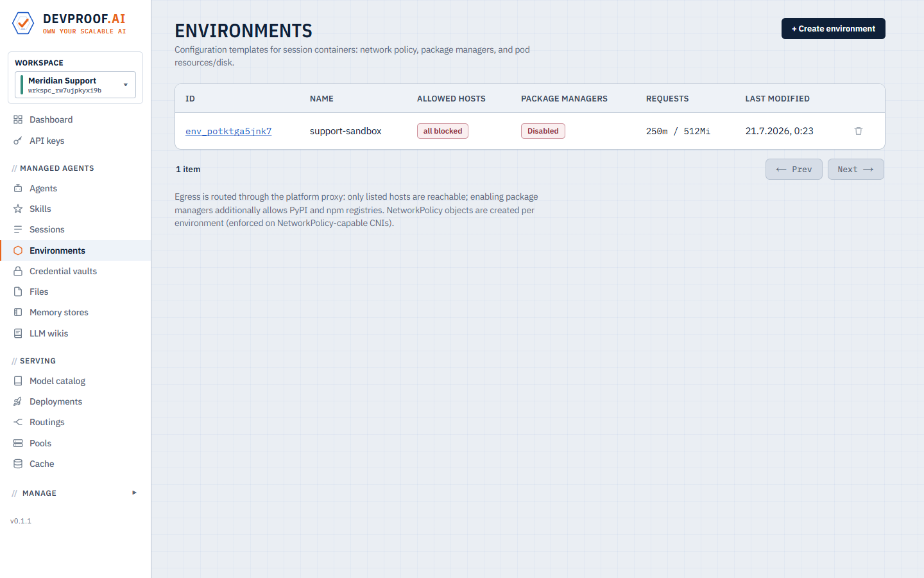The height and width of the screenshot is (578, 924).
Task: Click the NAME column header
Action: [x=321, y=99]
